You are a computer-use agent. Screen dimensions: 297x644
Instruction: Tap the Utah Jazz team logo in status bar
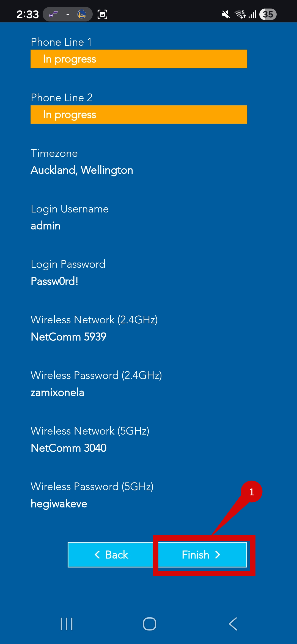pos(53,14)
